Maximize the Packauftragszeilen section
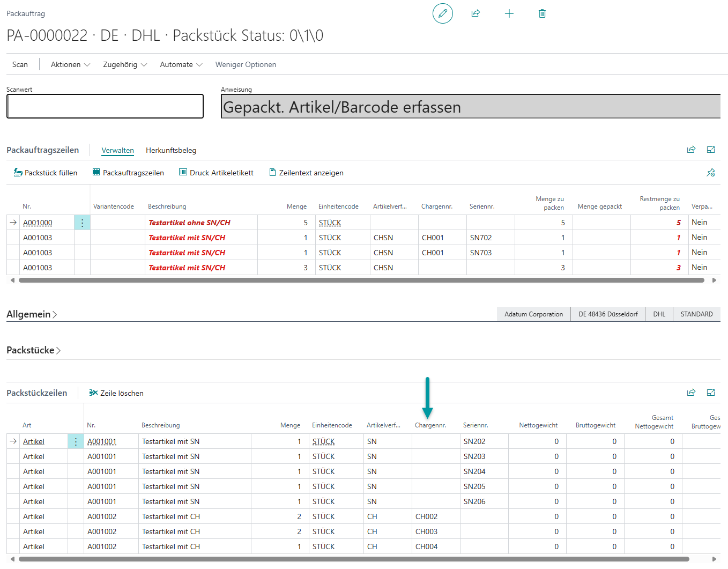This screenshot has height=569, width=728. tap(711, 150)
